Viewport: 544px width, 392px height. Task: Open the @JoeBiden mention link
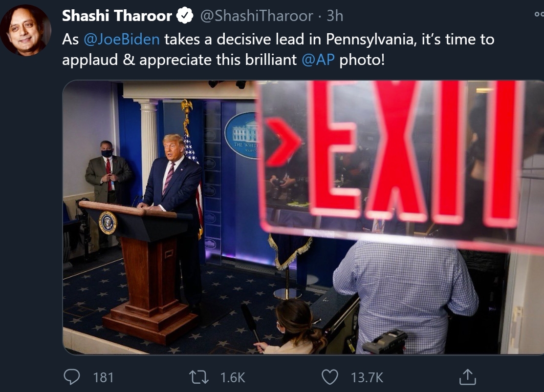pyautogui.click(x=122, y=39)
